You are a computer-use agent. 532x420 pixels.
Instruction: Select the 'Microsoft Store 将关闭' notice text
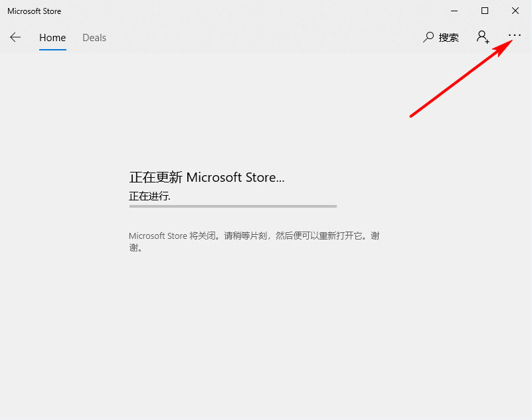(x=254, y=242)
